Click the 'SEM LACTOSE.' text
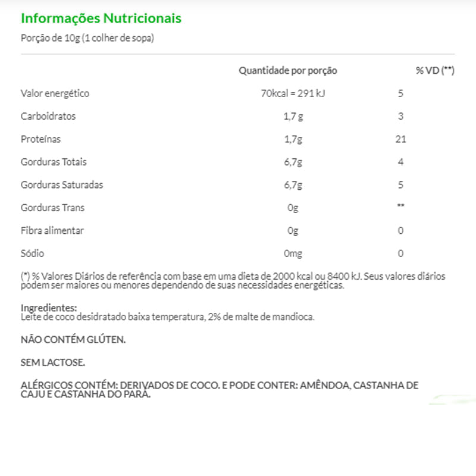This screenshot has width=476, height=476. 53,362
